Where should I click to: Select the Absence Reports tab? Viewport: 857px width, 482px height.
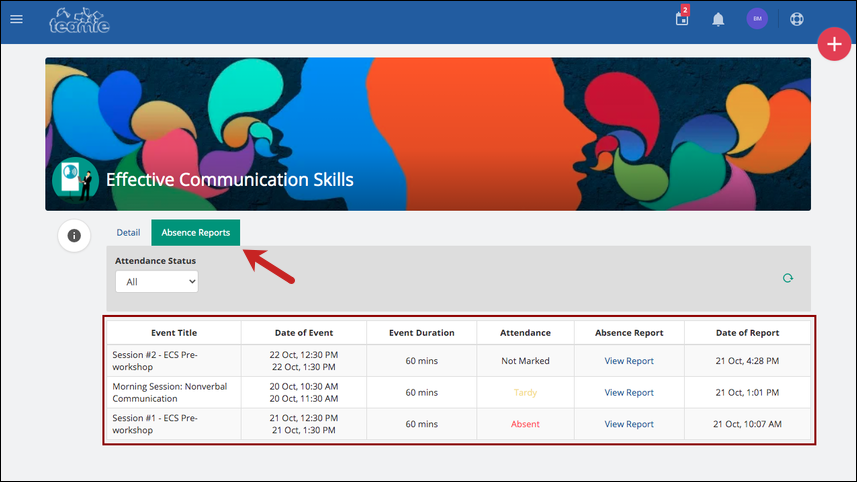point(196,232)
